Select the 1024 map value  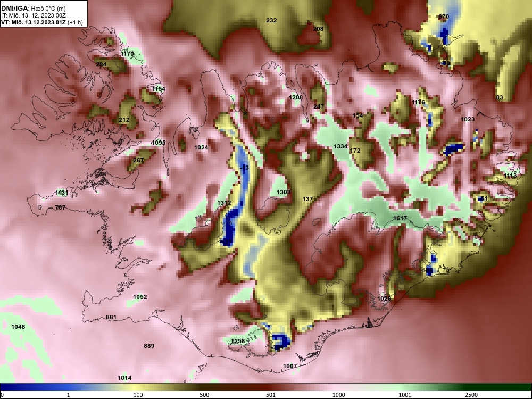201,147
